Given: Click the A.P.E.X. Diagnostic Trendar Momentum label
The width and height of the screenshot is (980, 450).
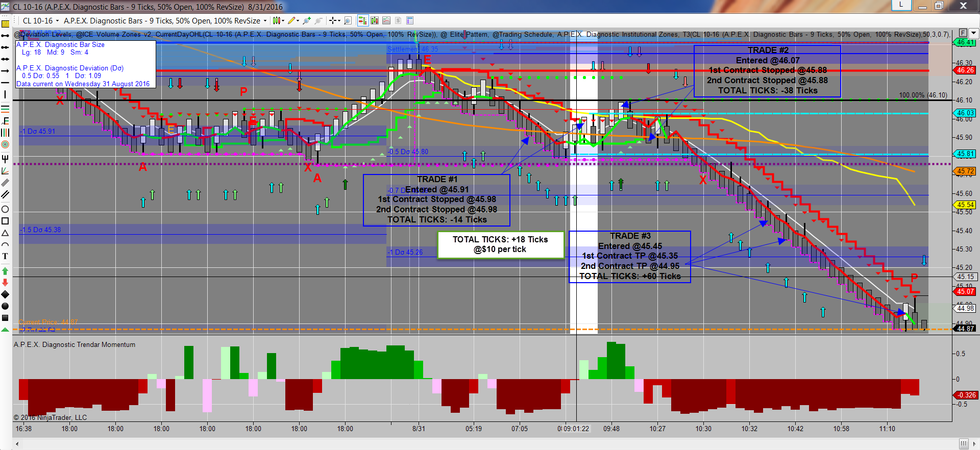Looking at the screenshot, I should coord(75,344).
